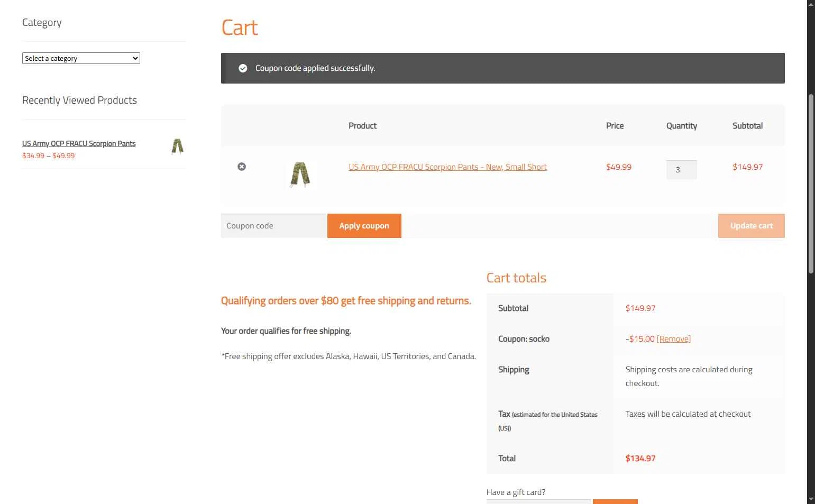
Task: Open sidebar thumbnail of Scorpion Pants
Action: (178, 146)
